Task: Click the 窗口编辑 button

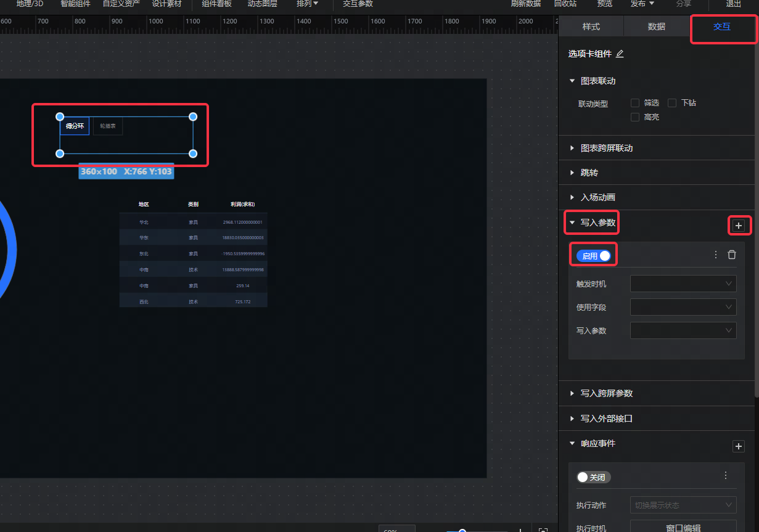Action: tap(683, 527)
